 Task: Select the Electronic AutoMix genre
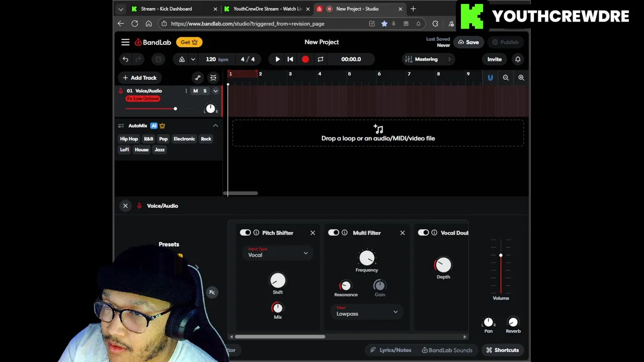pos(184,139)
